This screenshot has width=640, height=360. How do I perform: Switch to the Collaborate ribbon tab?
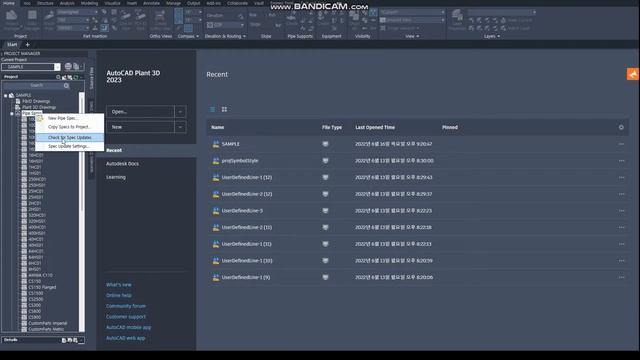point(237,3)
